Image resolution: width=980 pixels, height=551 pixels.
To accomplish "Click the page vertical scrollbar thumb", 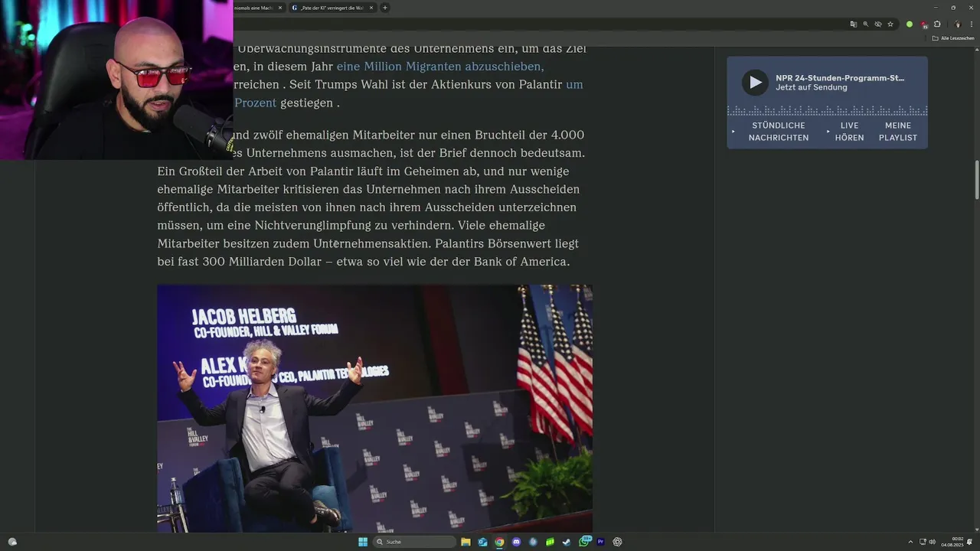I will [977, 180].
